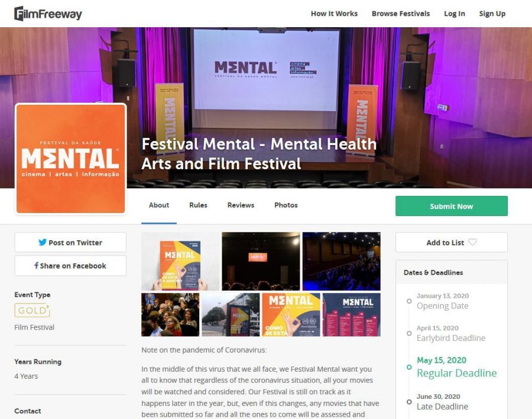Open the hand-held poster thumbnail
This screenshot has height=419, width=532.
click(180, 261)
